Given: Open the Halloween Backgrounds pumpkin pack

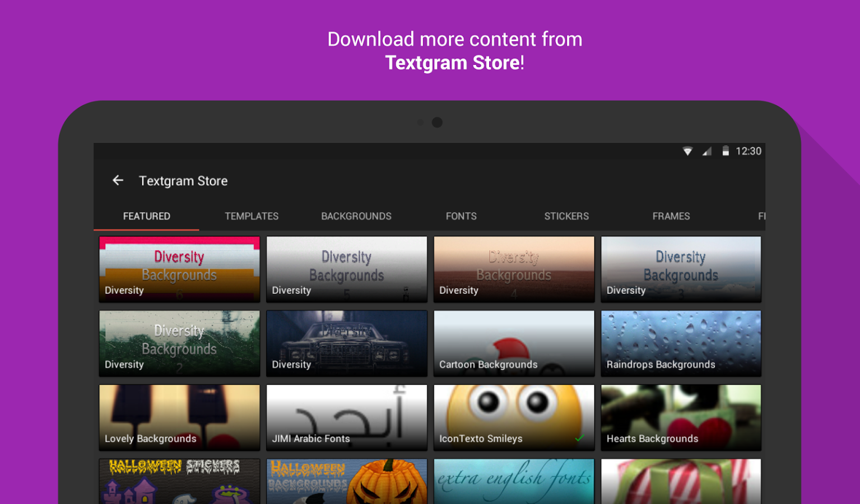Looking at the screenshot, I should click(347, 482).
